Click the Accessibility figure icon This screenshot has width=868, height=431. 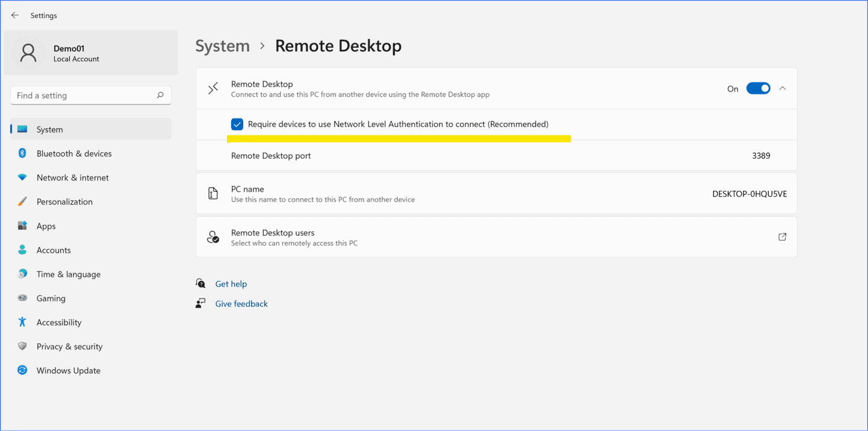click(x=22, y=322)
